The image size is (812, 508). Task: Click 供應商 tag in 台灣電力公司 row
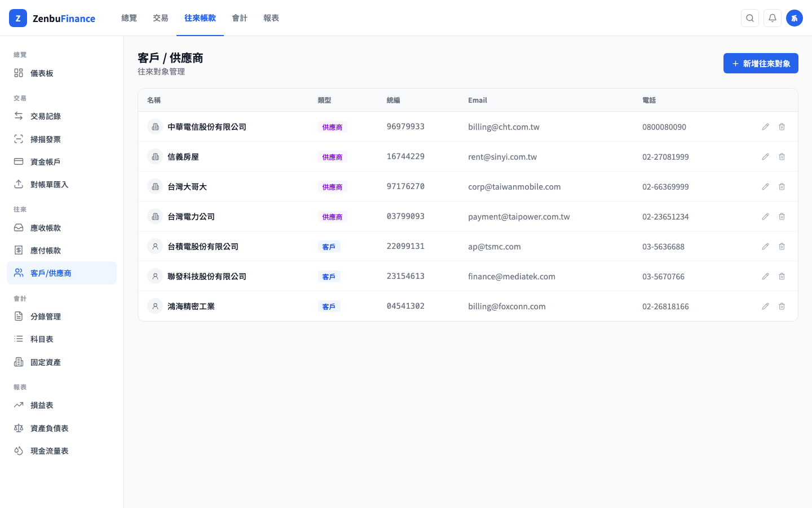[x=332, y=217]
